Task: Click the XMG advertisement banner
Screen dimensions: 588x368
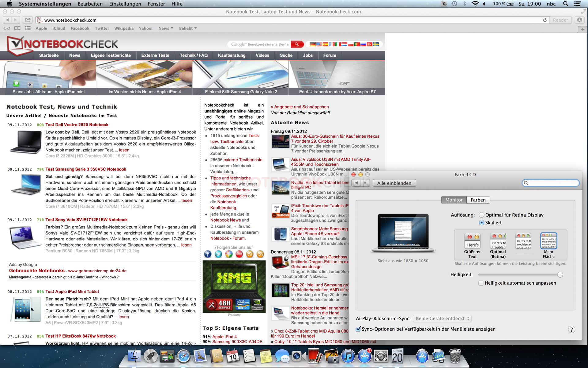Action: coord(234,286)
